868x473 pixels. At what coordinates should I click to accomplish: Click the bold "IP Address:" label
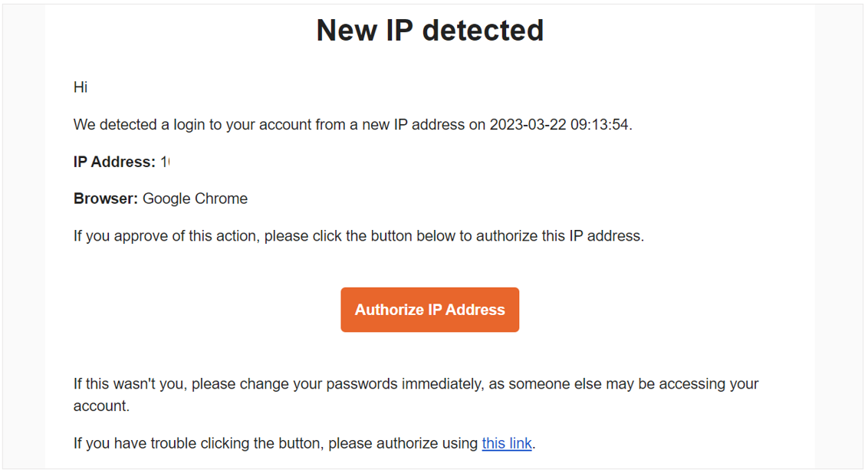114,162
